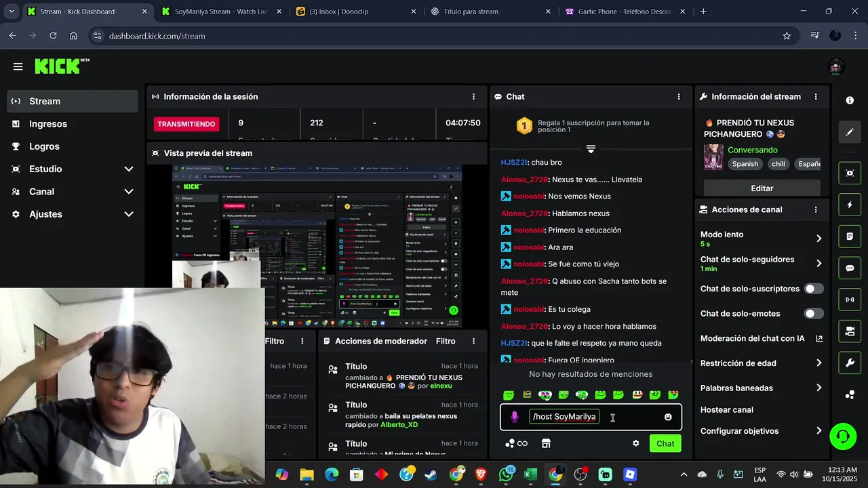Select Stream in the left sidebar
The width and height of the screenshot is (868, 488).
[x=72, y=101]
